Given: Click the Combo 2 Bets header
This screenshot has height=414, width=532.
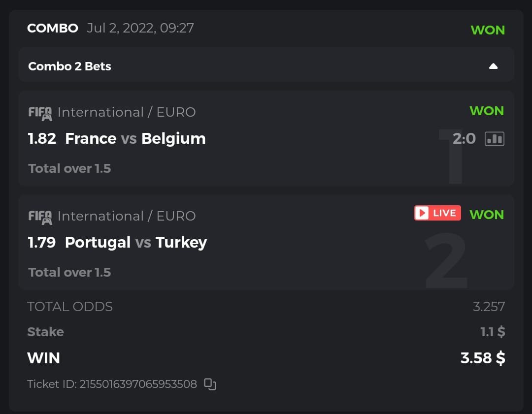Looking at the screenshot, I should click(69, 66).
